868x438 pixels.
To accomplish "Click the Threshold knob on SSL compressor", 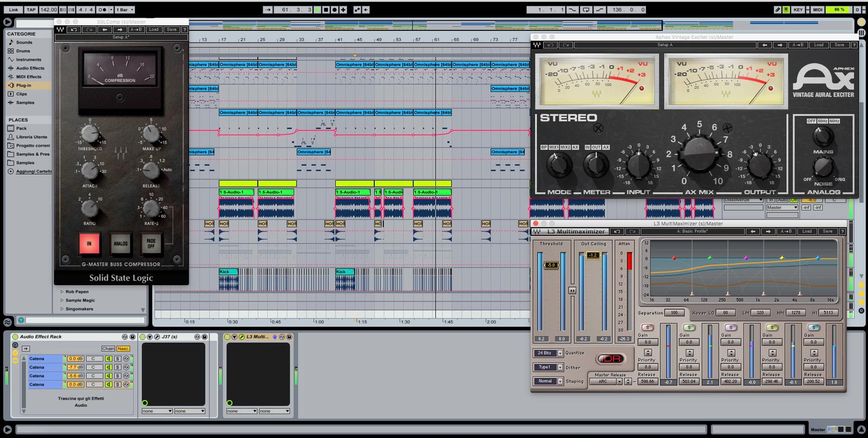I will [90, 133].
